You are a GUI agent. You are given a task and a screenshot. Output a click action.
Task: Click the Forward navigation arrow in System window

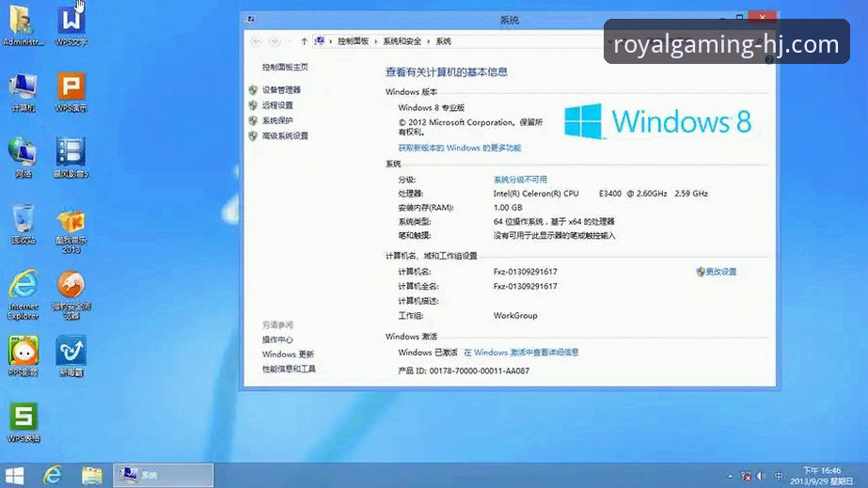click(275, 41)
